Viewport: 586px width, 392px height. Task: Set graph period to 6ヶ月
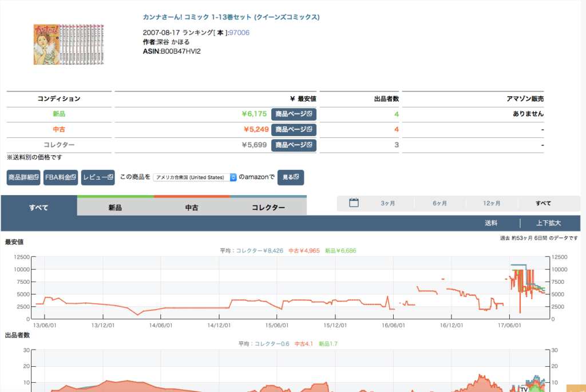pyautogui.click(x=440, y=203)
